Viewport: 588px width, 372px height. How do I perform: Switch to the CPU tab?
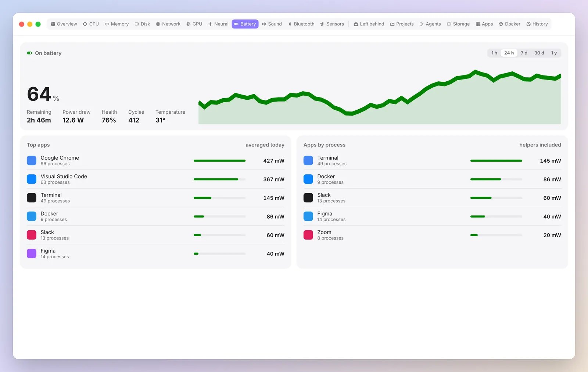point(91,24)
